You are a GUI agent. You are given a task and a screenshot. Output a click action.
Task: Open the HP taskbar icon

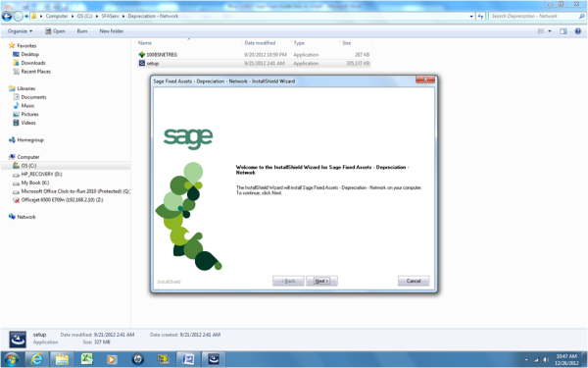tap(137, 359)
